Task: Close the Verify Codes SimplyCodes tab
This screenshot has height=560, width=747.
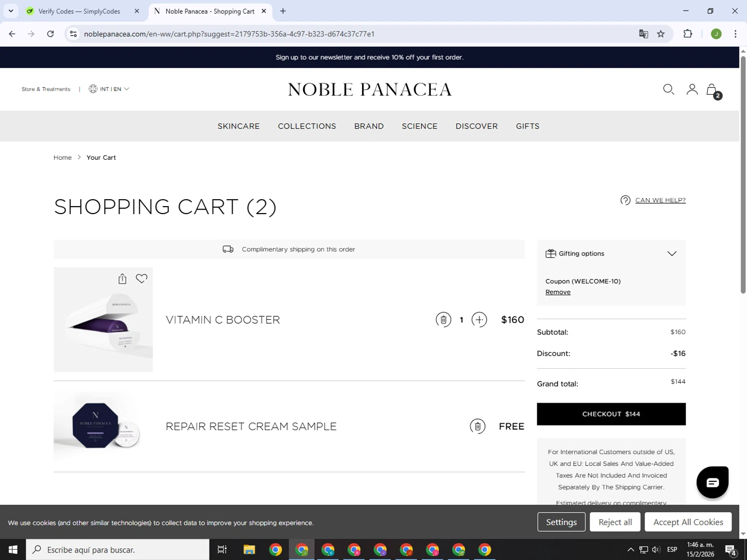Action: 137,11
